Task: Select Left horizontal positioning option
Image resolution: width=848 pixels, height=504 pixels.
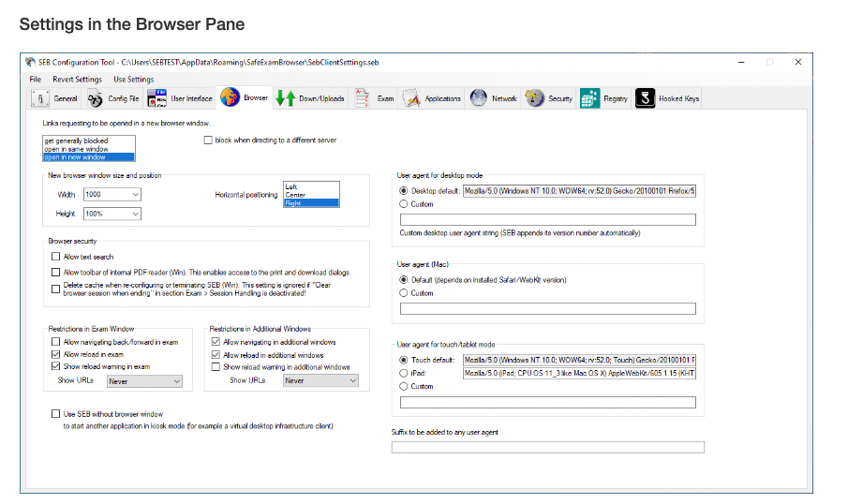Action: click(x=311, y=186)
